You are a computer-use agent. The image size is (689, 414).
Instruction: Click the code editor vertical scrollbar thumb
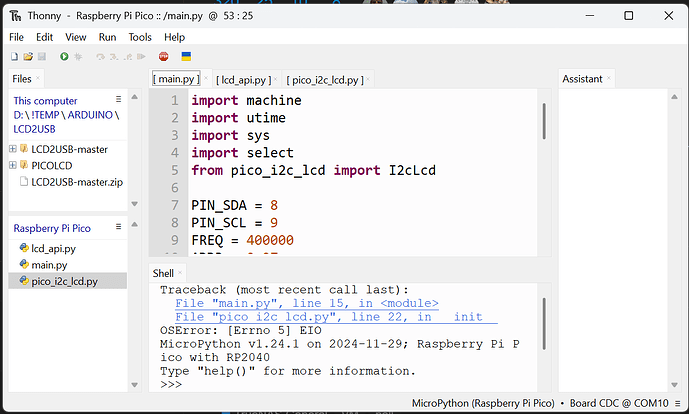pos(544,121)
